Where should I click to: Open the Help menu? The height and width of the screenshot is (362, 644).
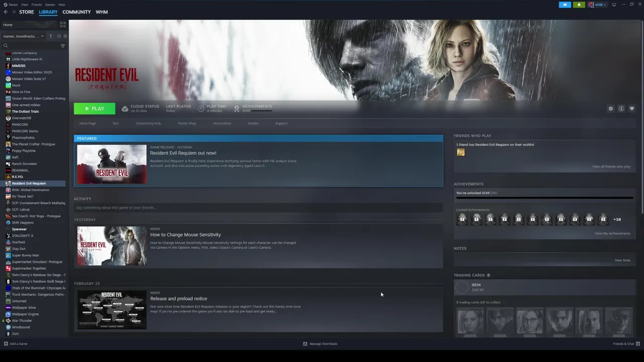[61, 5]
